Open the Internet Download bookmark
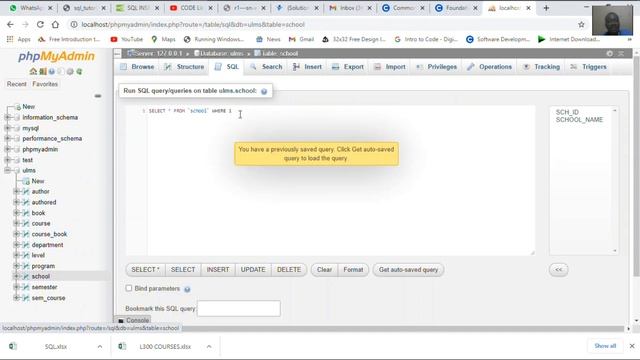This screenshot has height=360, width=640. tap(569, 39)
